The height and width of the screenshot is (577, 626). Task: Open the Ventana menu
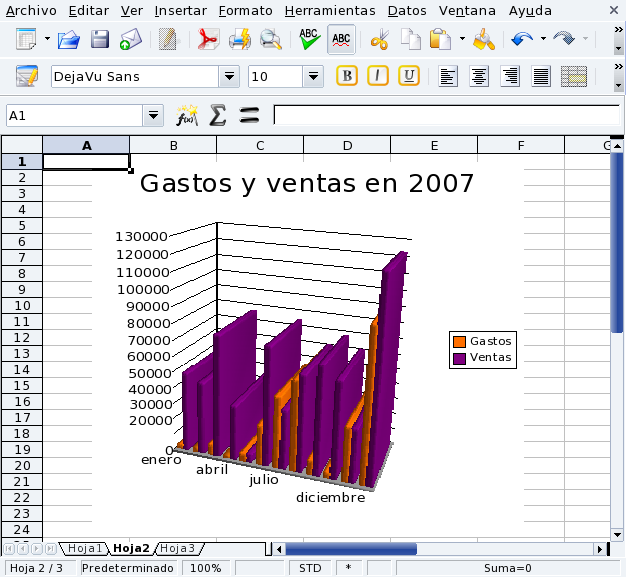tap(468, 11)
